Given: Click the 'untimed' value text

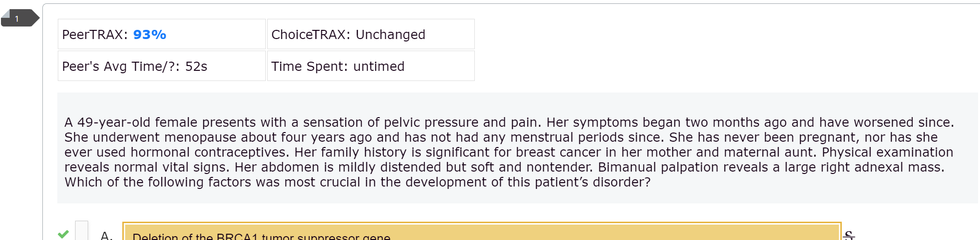Looking at the screenshot, I should click(x=379, y=67).
